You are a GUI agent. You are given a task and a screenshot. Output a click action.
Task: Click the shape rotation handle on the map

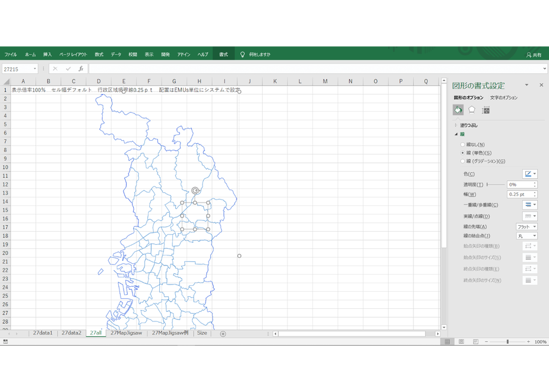click(195, 191)
